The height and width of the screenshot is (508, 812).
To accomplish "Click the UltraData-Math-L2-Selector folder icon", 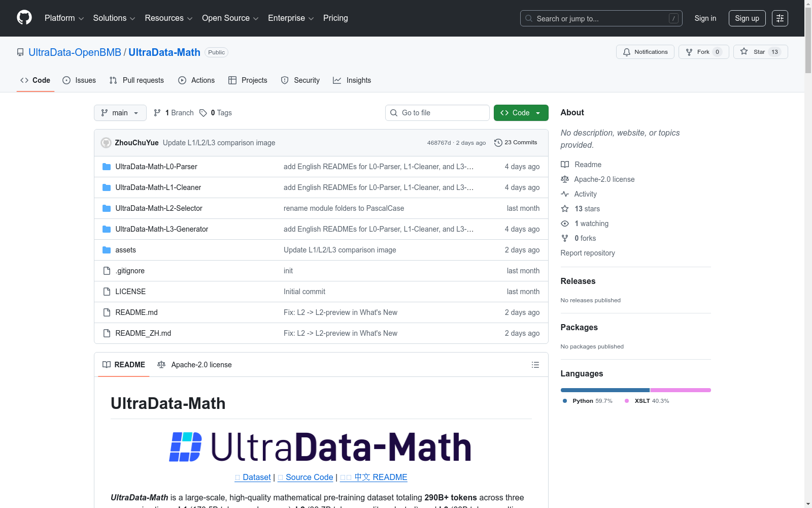I will click(107, 208).
